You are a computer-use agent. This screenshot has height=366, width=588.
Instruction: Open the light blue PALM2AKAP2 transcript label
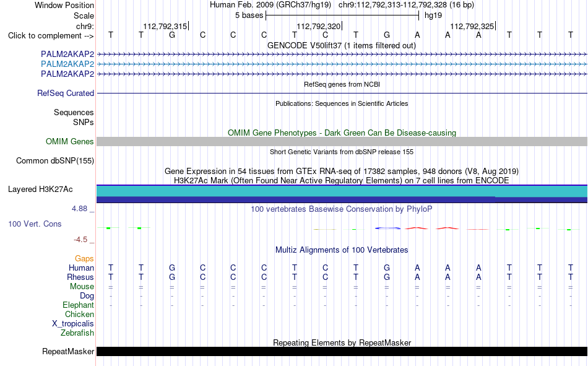[67, 64]
